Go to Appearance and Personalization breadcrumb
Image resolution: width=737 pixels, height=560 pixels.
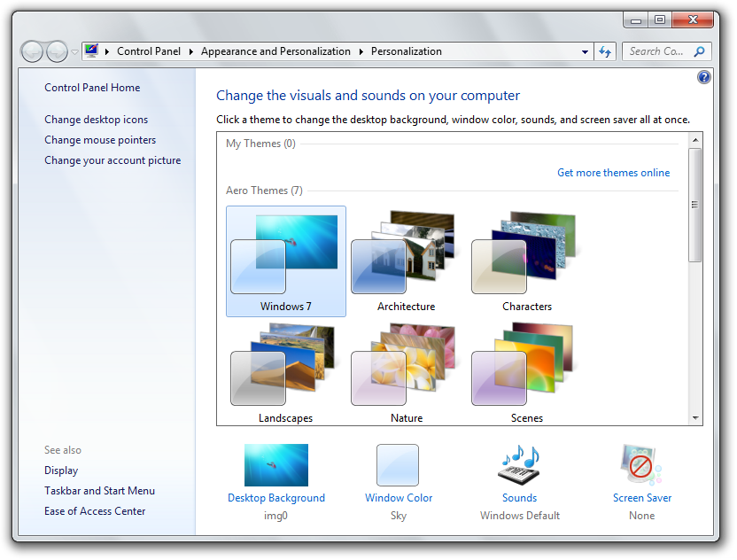(275, 51)
